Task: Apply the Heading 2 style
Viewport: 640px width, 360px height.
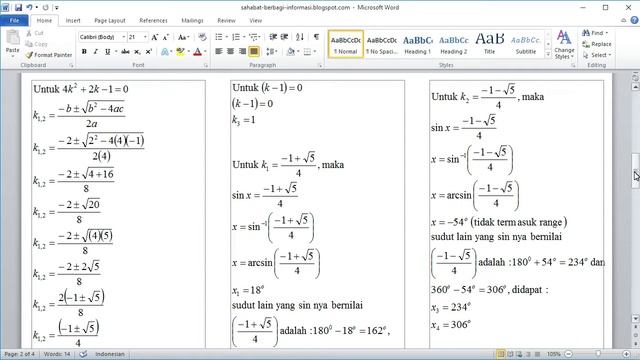Action: tap(453, 44)
